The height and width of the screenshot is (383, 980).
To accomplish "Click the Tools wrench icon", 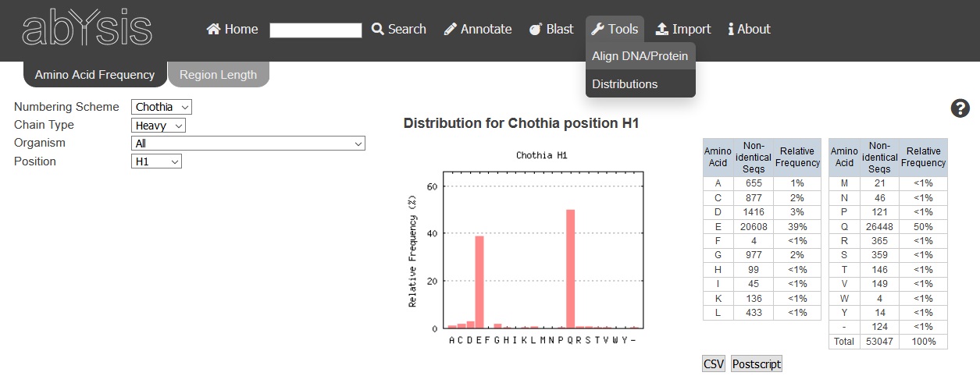I will 598,29.
